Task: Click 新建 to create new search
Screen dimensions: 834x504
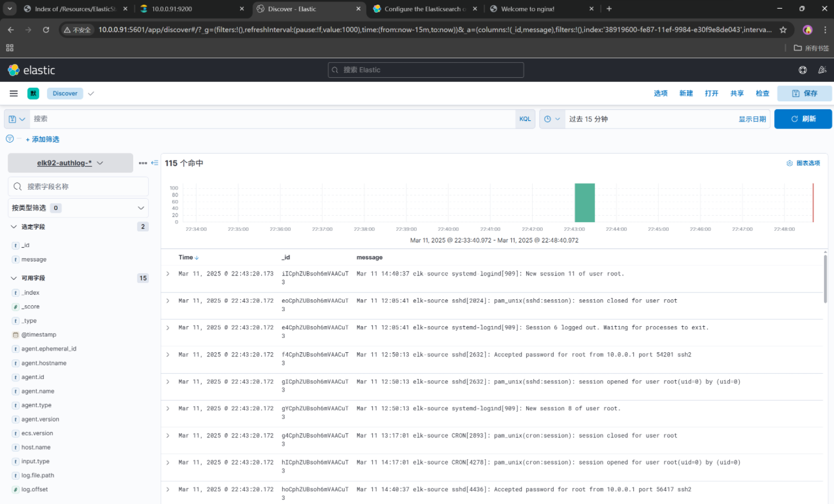Action: [686, 94]
